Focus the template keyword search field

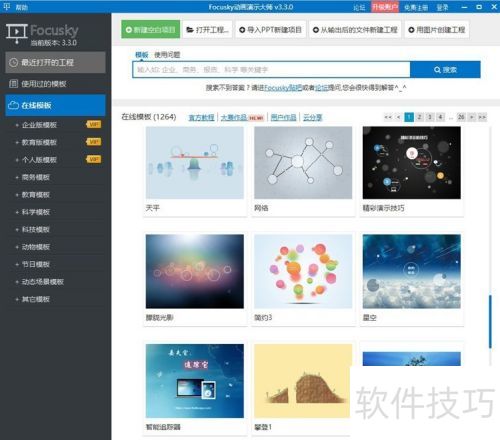click(271, 70)
